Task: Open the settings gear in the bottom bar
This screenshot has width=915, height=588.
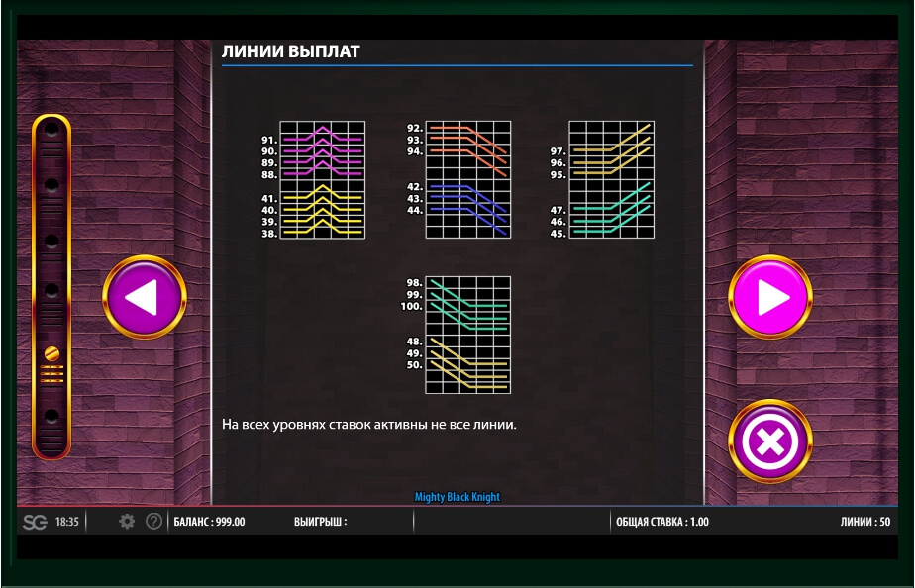Action: point(127,521)
